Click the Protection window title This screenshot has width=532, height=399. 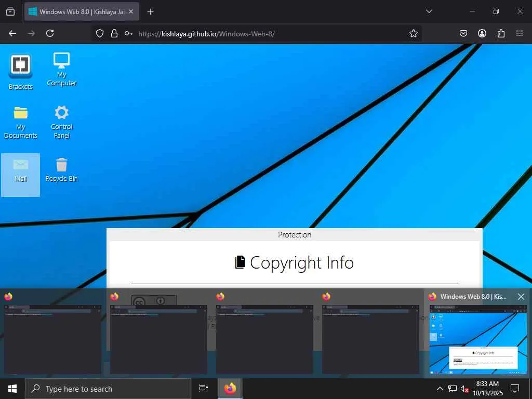pos(295,234)
